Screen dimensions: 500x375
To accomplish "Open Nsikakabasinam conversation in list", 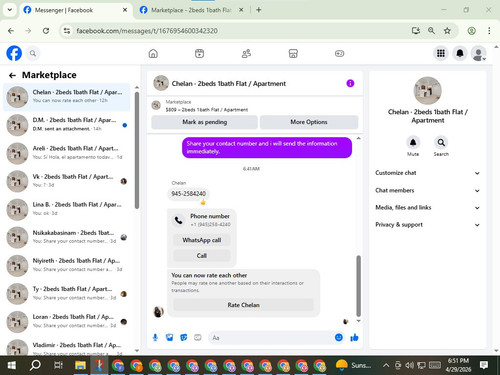I will (67, 237).
